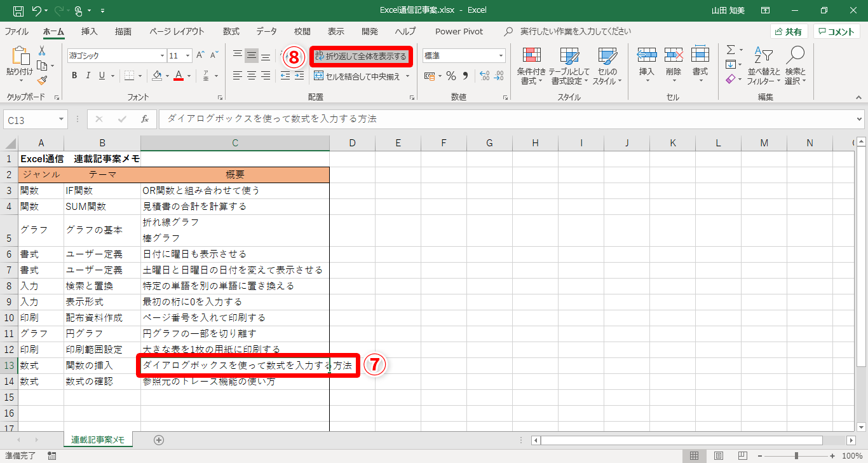Image resolution: width=868 pixels, height=463 pixels.
Task: Click the 共有 share button
Action: 789,32
